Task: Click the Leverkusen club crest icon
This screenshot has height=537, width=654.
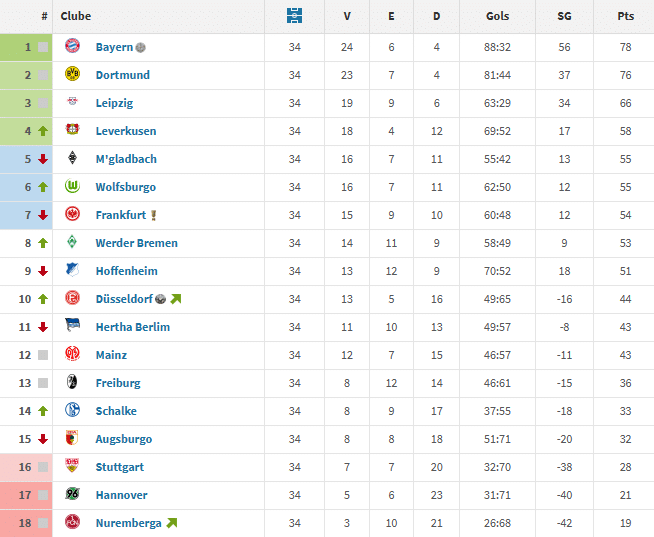Action: [x=72, y=131]
